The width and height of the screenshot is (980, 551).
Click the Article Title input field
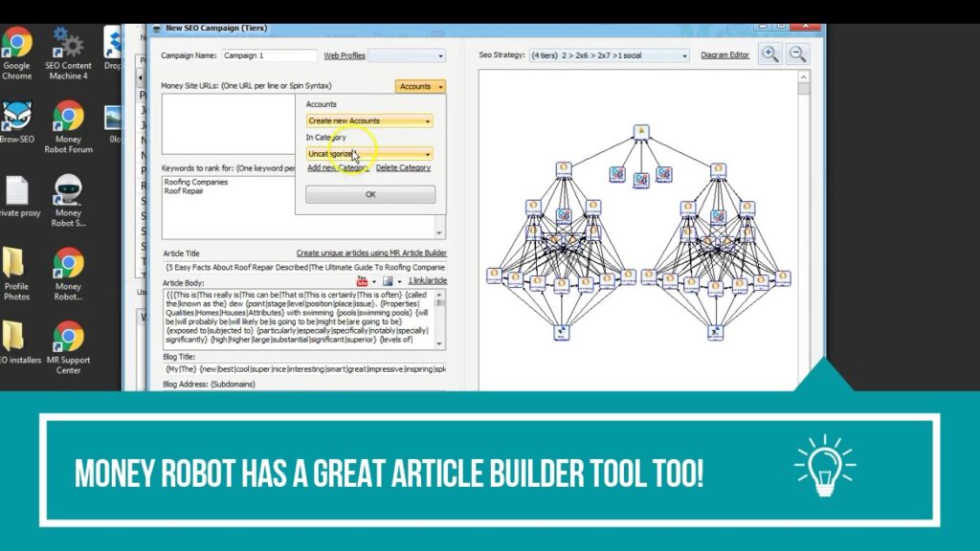(304, 268)
